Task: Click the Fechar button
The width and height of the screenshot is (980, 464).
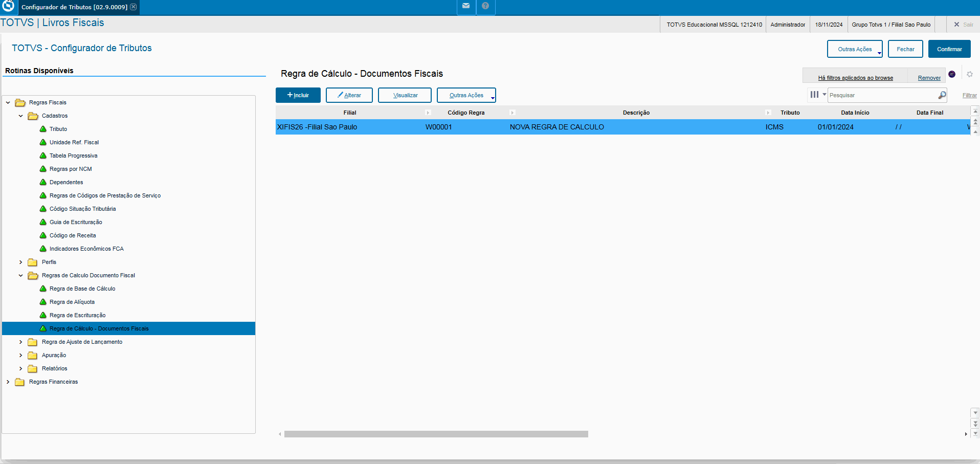Action: [905, 49]
